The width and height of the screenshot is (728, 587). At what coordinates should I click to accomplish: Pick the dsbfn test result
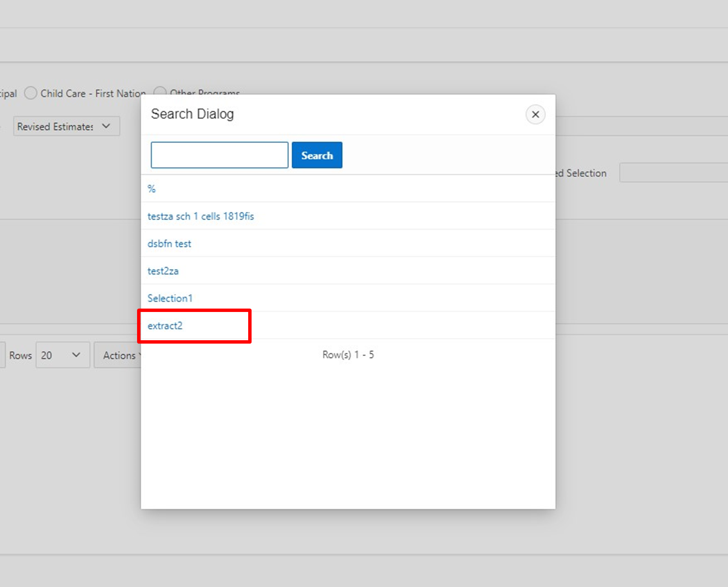[169, 244]
